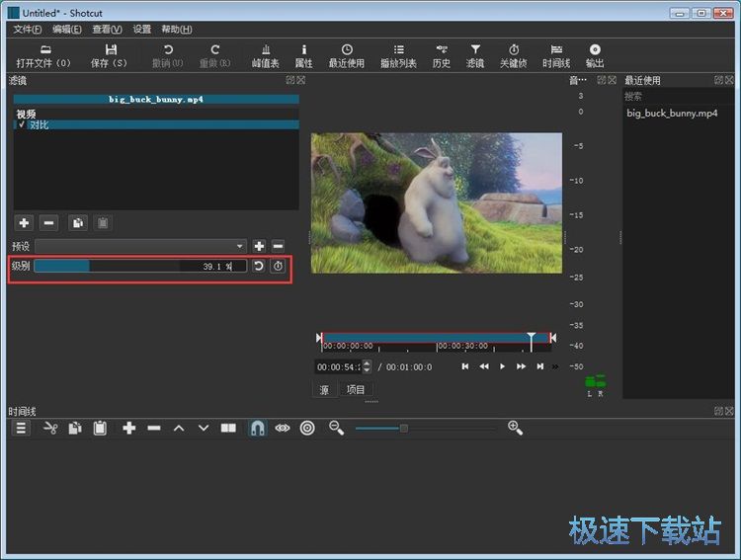This screenshot has height=560, width=741.
Task: Open the Help menu
Action: (177, 30)
